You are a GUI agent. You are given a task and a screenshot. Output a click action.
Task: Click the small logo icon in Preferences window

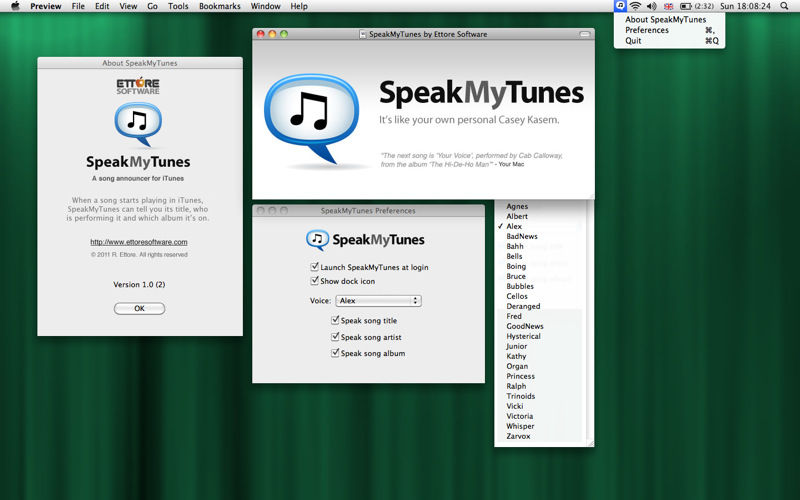pyautogui.click(x=317, y=240)
